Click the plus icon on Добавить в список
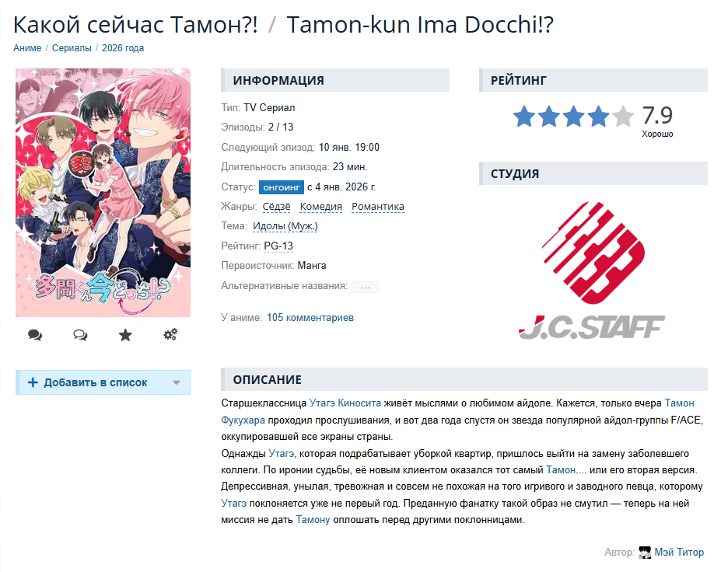This screenshot has height=572, width=728. point(33,382)
